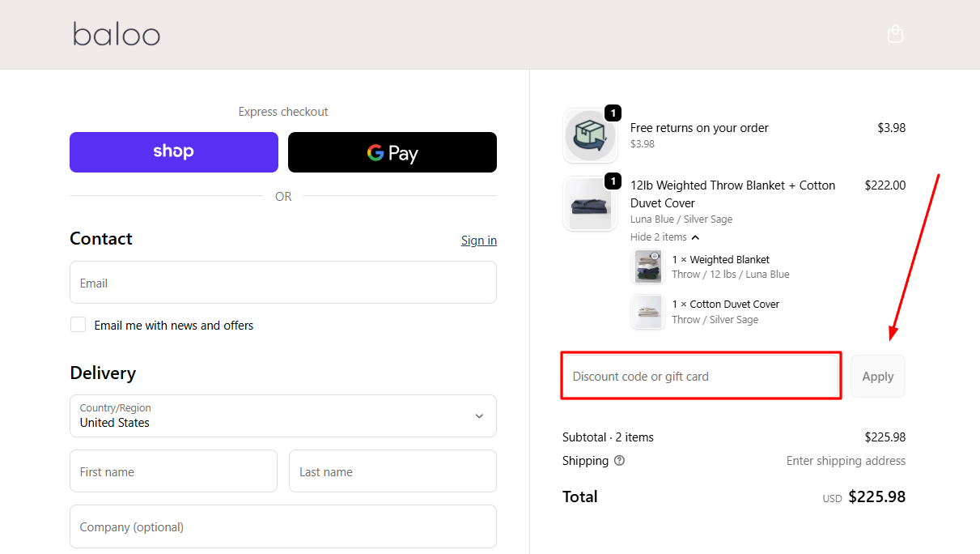The width and height of the screenshot is (980, 554).
Task: Focus the First name field
Action: [173, 471]
